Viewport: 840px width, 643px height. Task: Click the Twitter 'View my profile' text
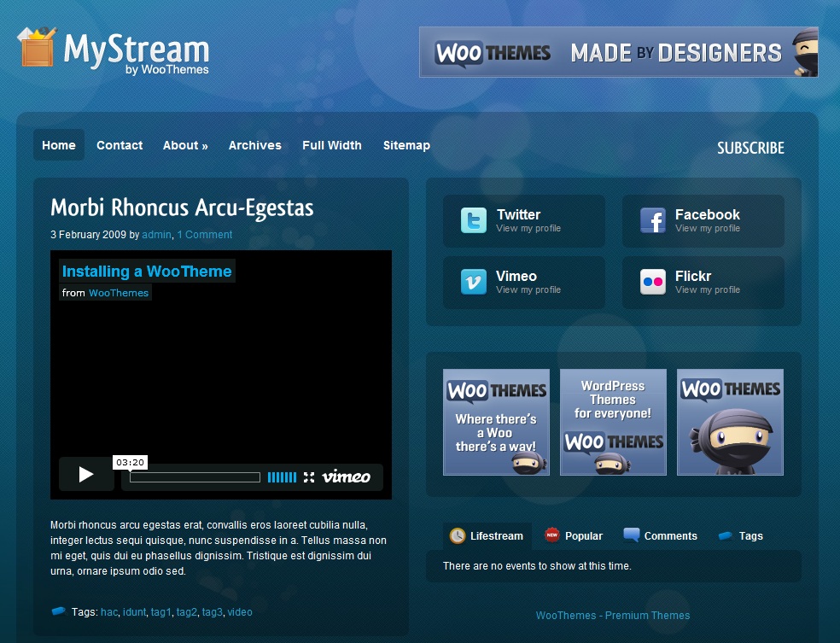(528, 228)
